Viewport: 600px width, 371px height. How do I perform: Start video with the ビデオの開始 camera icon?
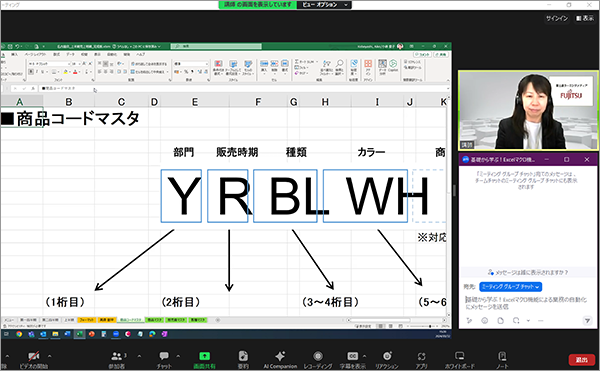click(x=33, y=356)
